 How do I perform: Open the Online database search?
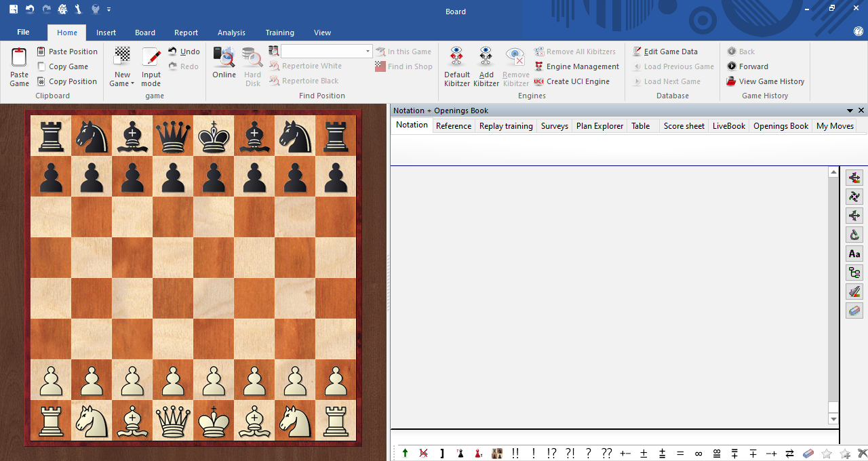(224, 62)
